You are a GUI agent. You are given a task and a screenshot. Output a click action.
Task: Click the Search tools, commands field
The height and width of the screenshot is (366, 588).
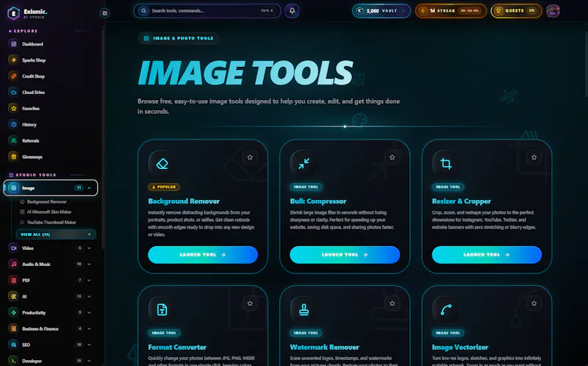point(207,11)
